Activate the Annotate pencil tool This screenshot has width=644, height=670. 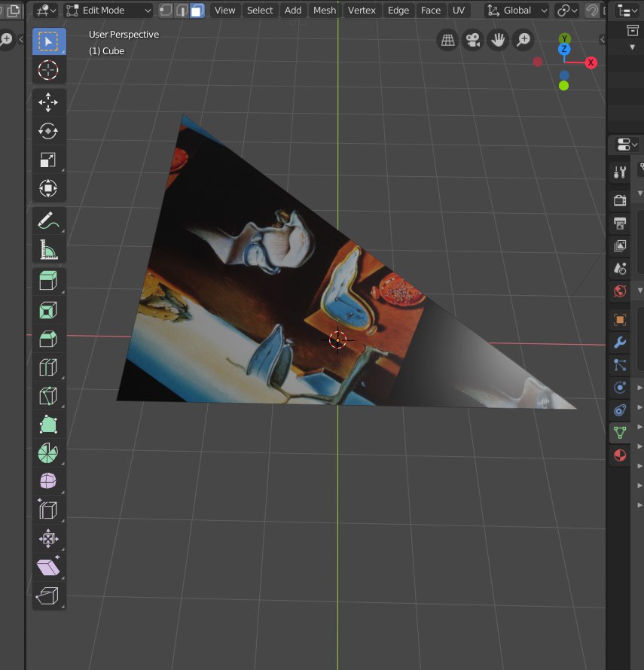point(49,221)
